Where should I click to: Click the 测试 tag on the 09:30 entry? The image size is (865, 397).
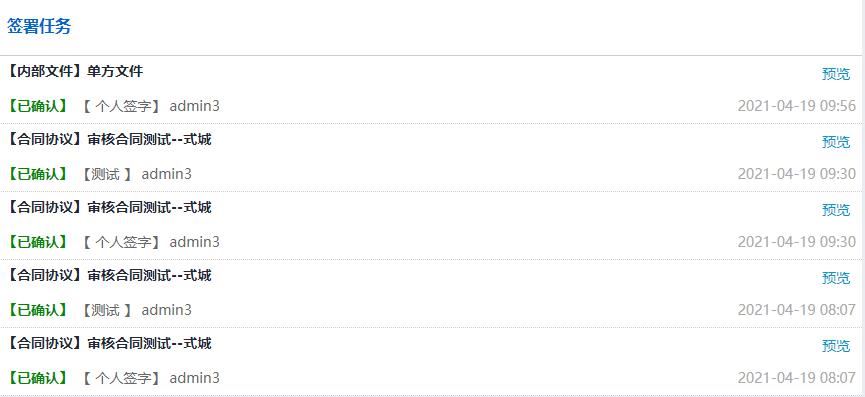[x=108, y=174]
